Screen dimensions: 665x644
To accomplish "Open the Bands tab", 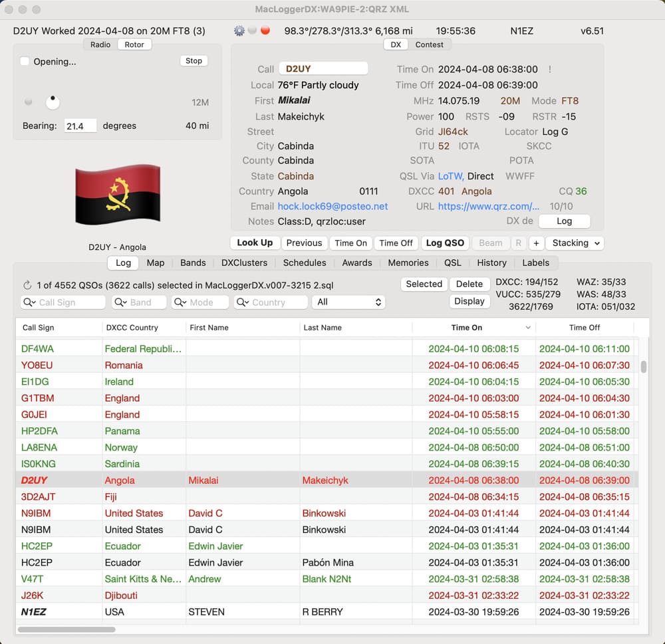I will click(x=193, y=263).
